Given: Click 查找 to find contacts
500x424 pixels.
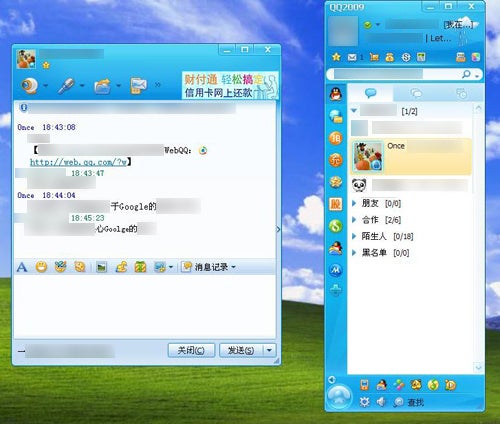Looking at the screenshot, I should pos(409,402).
